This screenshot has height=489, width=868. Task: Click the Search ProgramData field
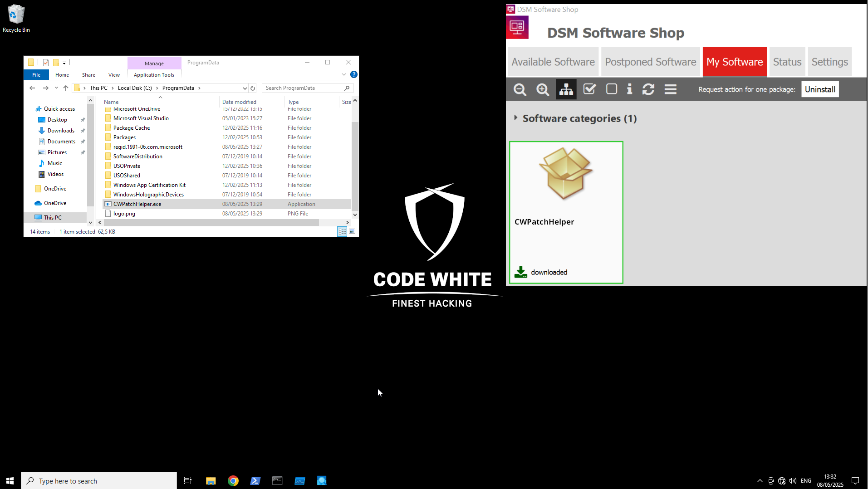307,88
